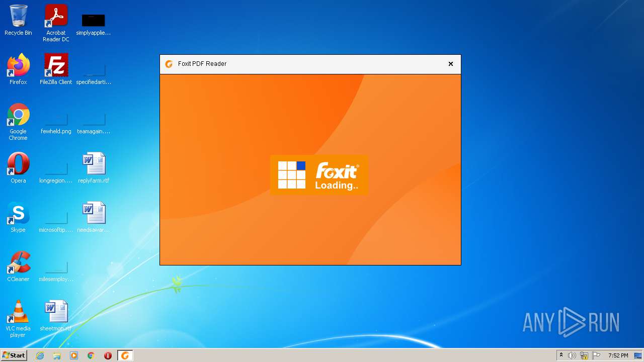Open the volume speaker tray icon
The width and height of the screenshot is (644, 362).
click(572, 355)
